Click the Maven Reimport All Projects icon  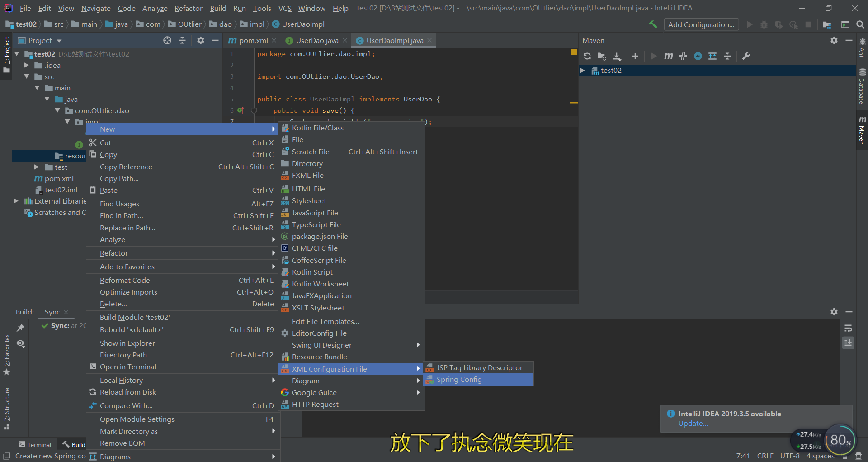coord(587,56)
